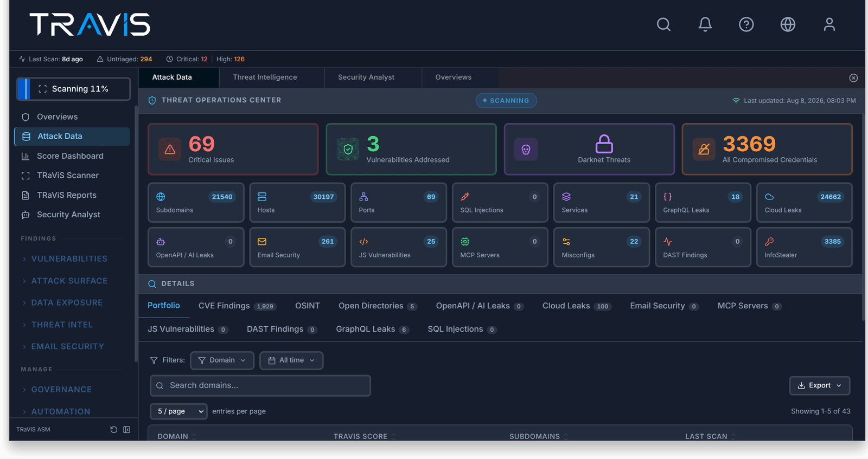Close the tab panel with X icon
This screenshot has width=868, height=459.
(853, 78)
